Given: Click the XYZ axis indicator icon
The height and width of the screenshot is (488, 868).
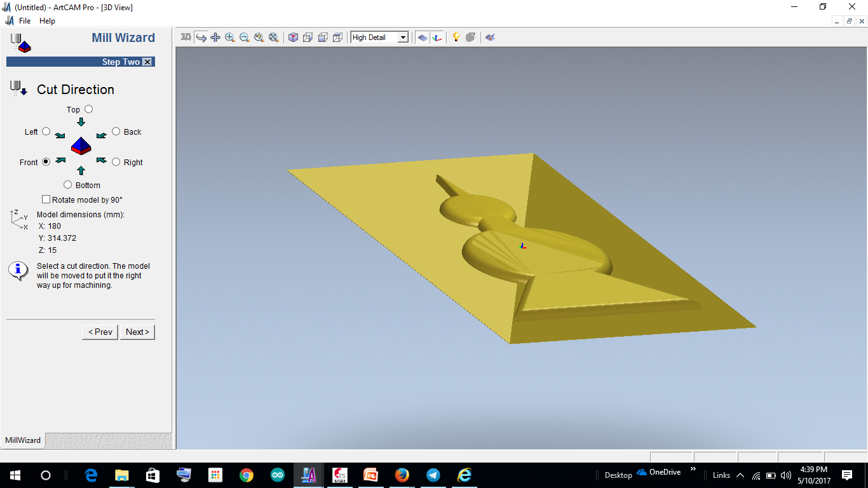Looking at the screenshot, I should (19, 219).
